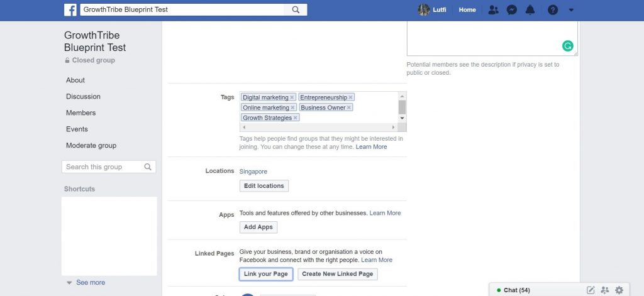Remove the Growth Strategies tag
Image resolution: width=644 pixels, height=296 pixels.
(295, 118)
